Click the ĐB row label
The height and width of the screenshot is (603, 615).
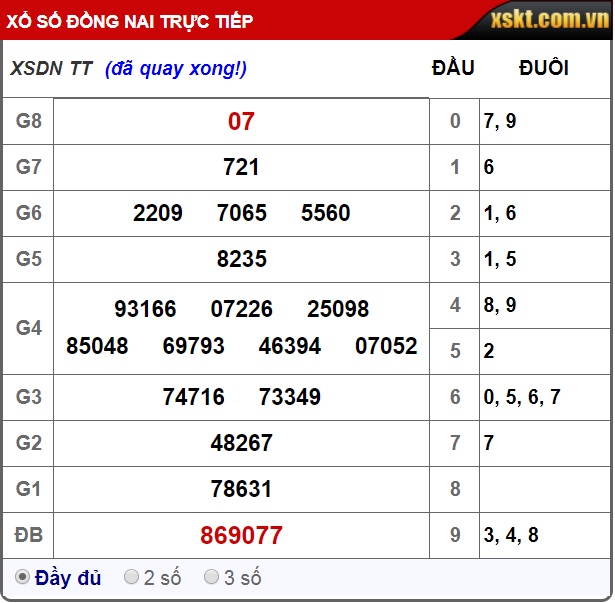[28, 535]
